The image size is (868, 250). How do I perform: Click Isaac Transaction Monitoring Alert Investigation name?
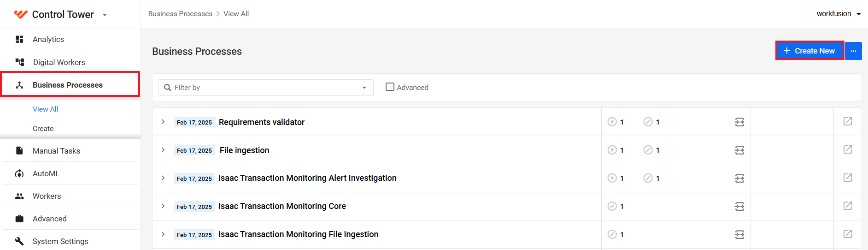click(307, 178)
